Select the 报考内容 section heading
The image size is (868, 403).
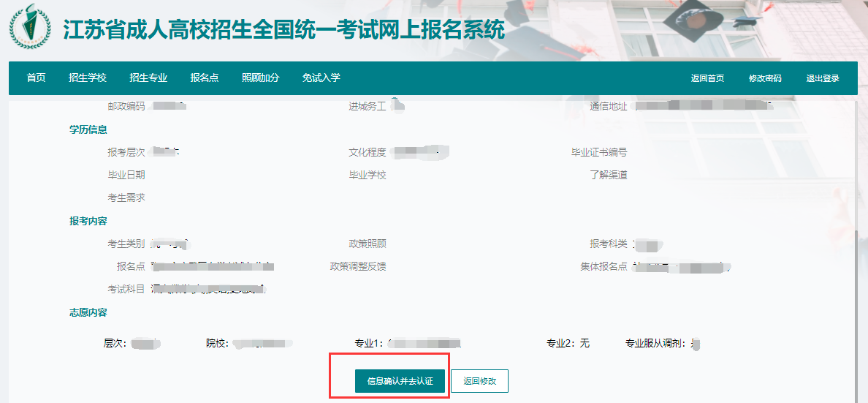pos(88,221)
